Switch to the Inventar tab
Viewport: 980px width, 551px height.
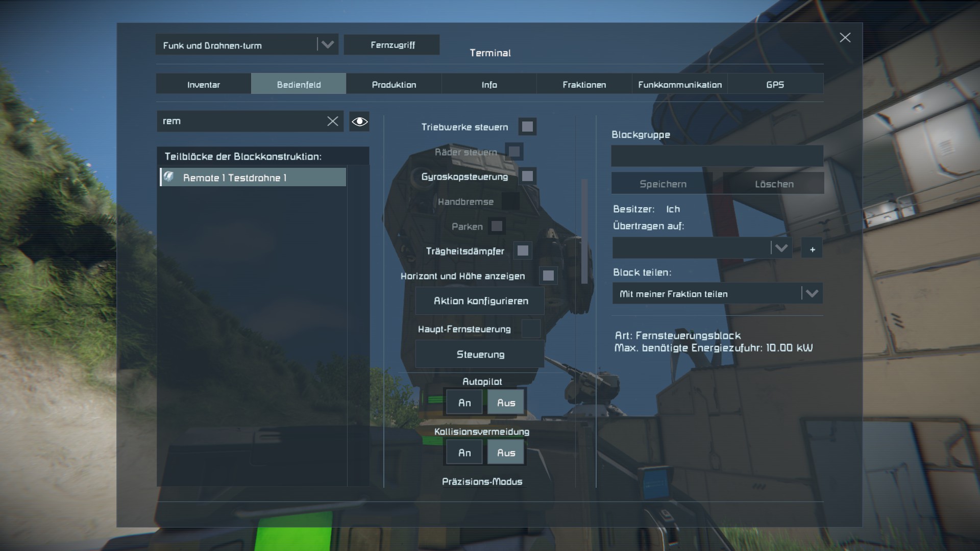pyautogui.click(x=203, y=85)
